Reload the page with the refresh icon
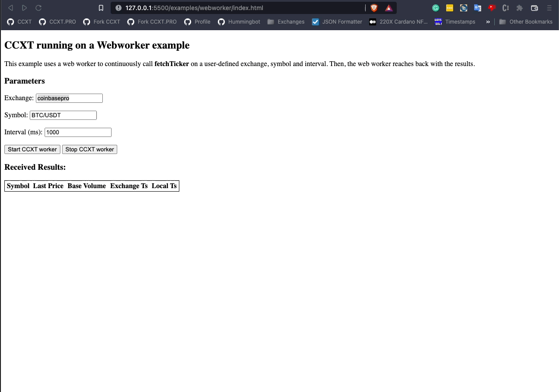 pyautogui.click(x=39, y=7)
